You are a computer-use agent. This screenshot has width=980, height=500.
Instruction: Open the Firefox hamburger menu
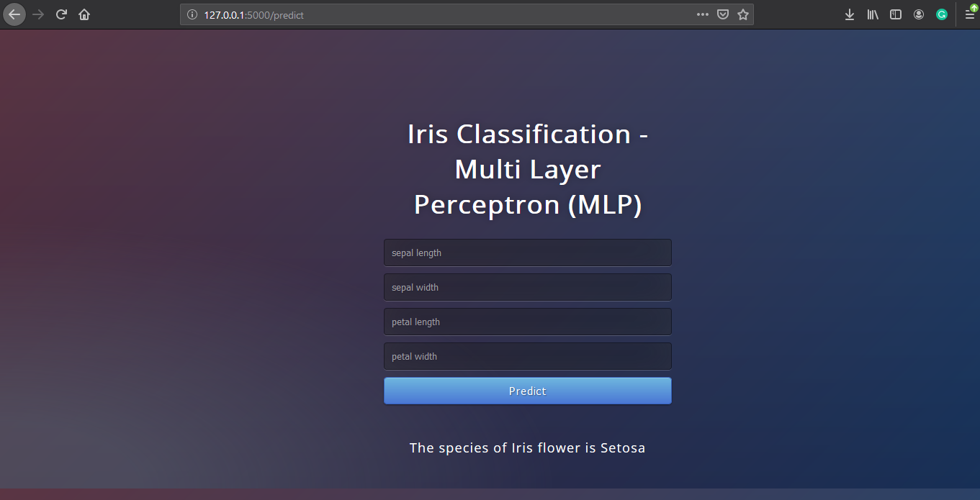coord(970,14)
